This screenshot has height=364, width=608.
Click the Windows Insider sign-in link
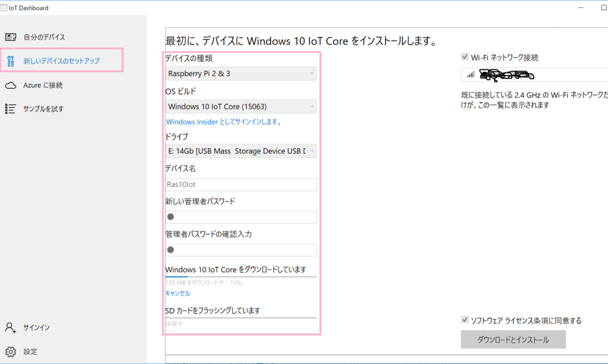click(x=224, y=122)
